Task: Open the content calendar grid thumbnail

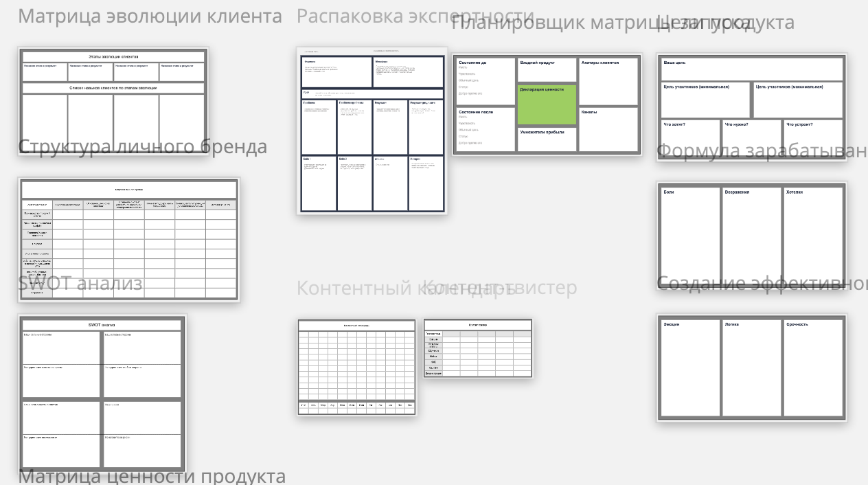Action: [x=357, y=367]
